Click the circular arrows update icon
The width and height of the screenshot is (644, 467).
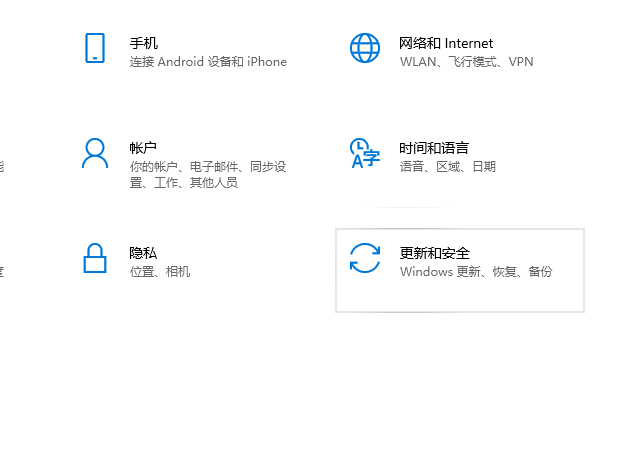tap(365, 258)
